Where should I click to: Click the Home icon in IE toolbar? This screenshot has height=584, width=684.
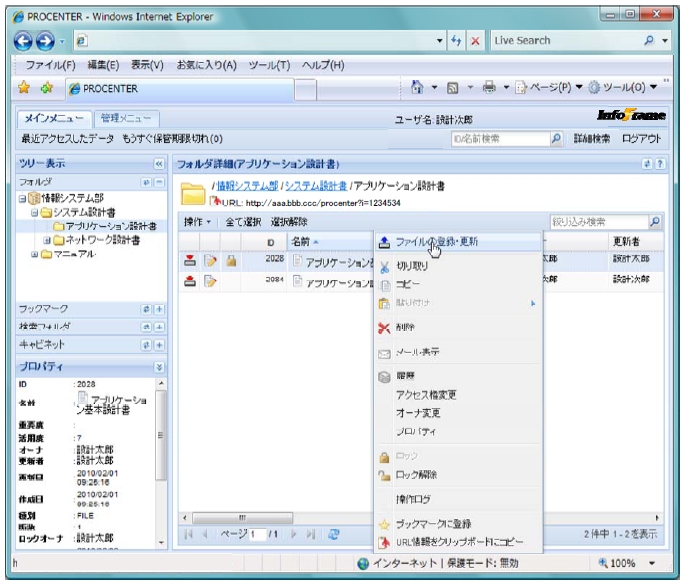coord(417,87)
